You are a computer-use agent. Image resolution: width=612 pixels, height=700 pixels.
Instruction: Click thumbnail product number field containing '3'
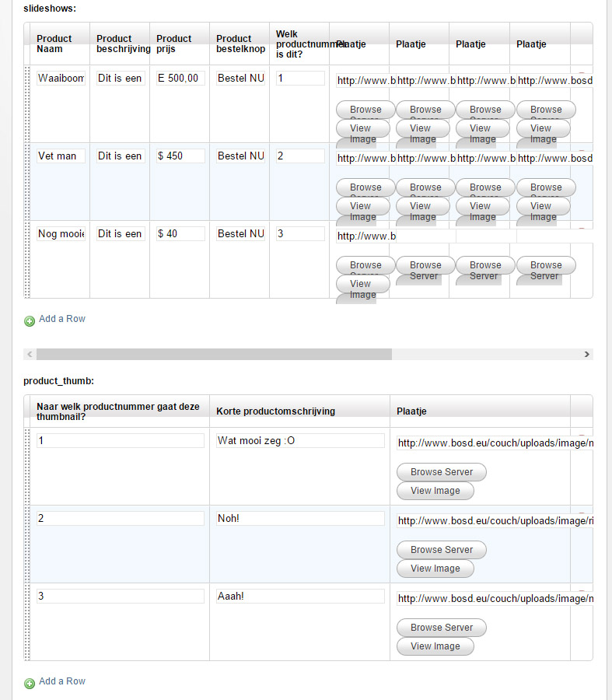point(121,596)
